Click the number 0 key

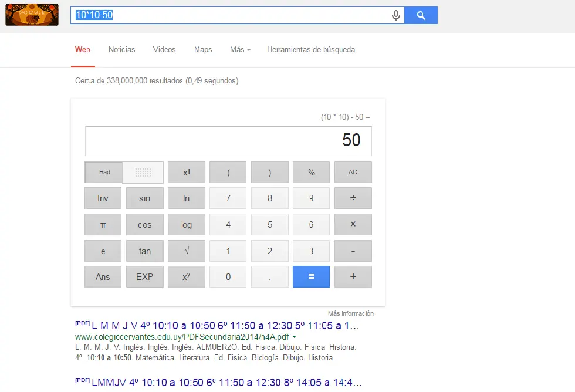[228, 277]
